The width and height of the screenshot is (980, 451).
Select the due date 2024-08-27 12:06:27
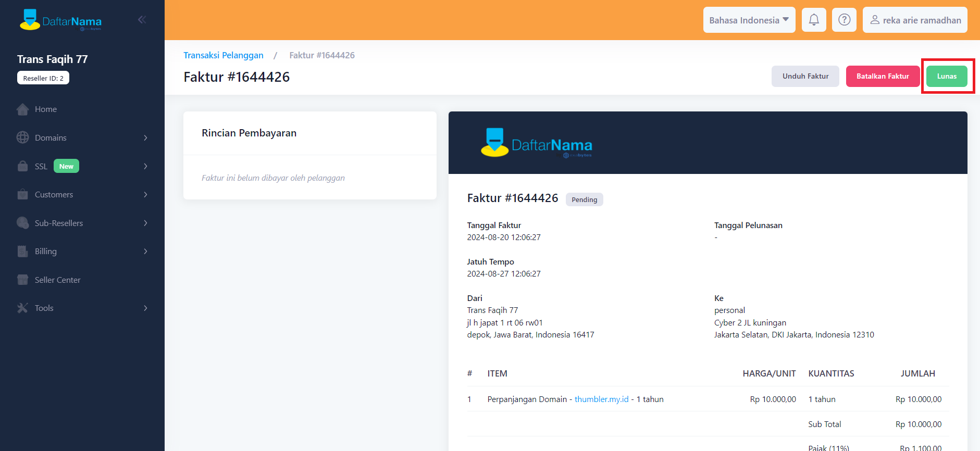point(504,273)
